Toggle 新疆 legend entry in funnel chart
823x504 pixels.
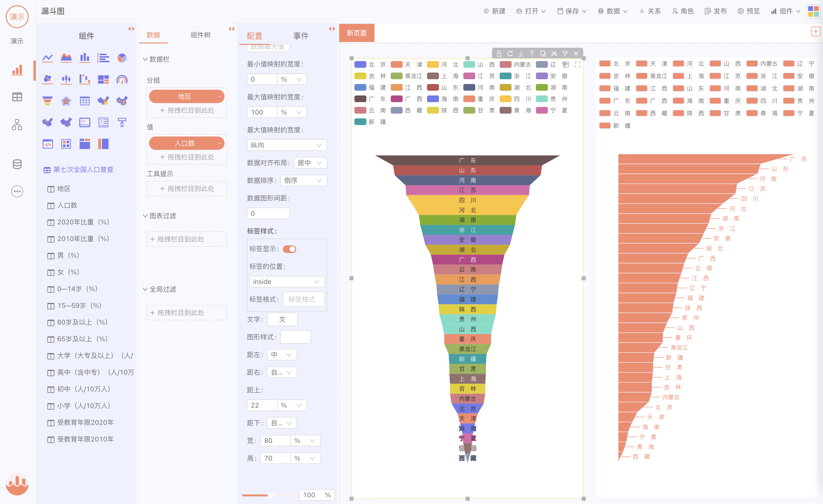pos(370,122)
